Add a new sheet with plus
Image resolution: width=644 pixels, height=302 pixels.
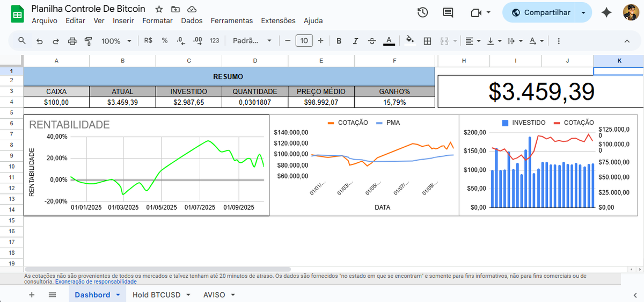(32, 294)
